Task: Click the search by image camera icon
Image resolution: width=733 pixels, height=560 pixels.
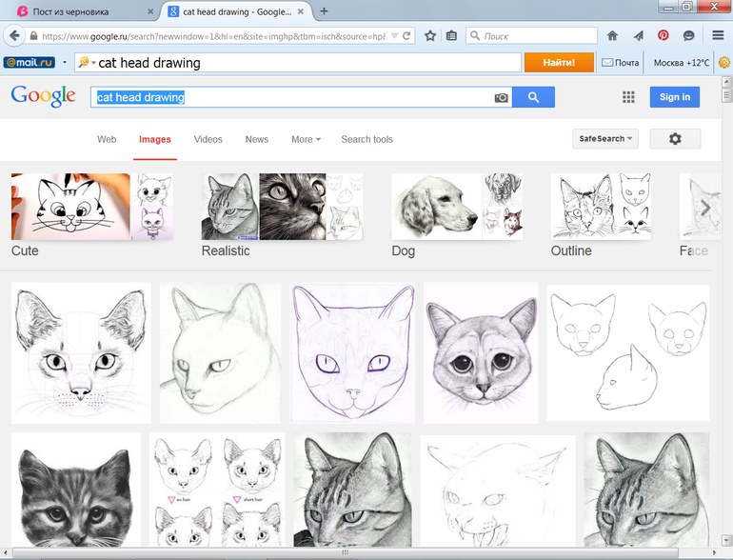Action: click(501, 97)
